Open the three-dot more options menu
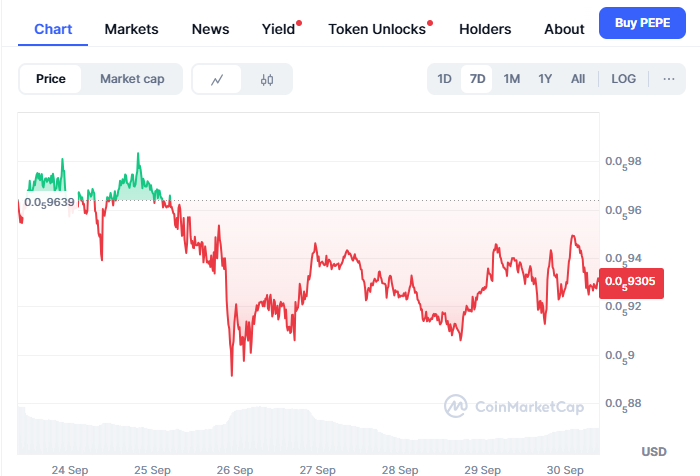This screenshot has width=700, height=476. pyautogui.click(x=669, y=79)
